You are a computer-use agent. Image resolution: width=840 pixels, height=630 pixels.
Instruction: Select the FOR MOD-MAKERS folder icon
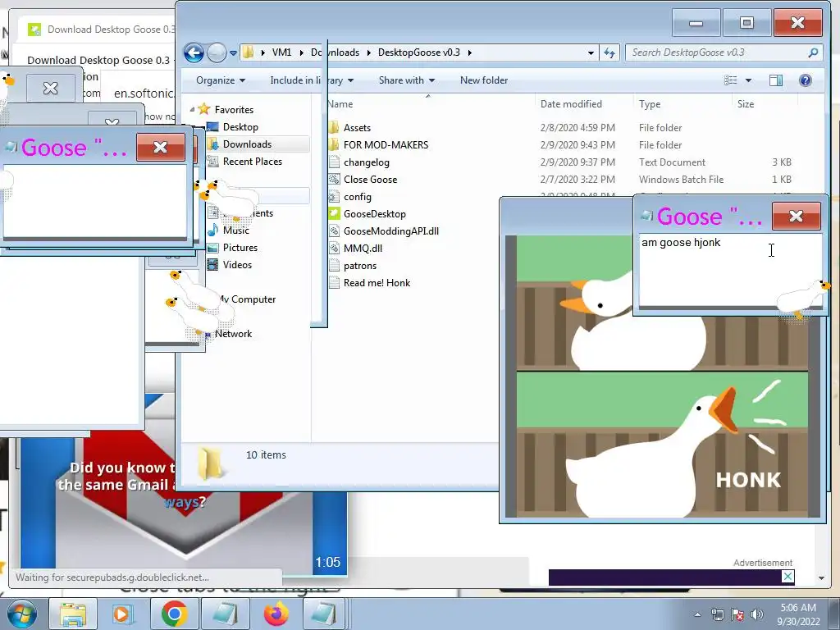click(x=335, y=144)
